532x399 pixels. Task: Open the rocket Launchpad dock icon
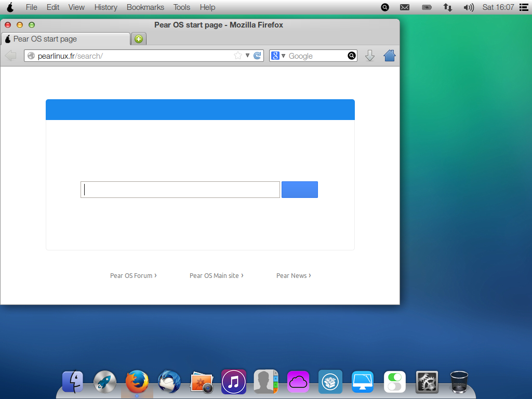105,382
